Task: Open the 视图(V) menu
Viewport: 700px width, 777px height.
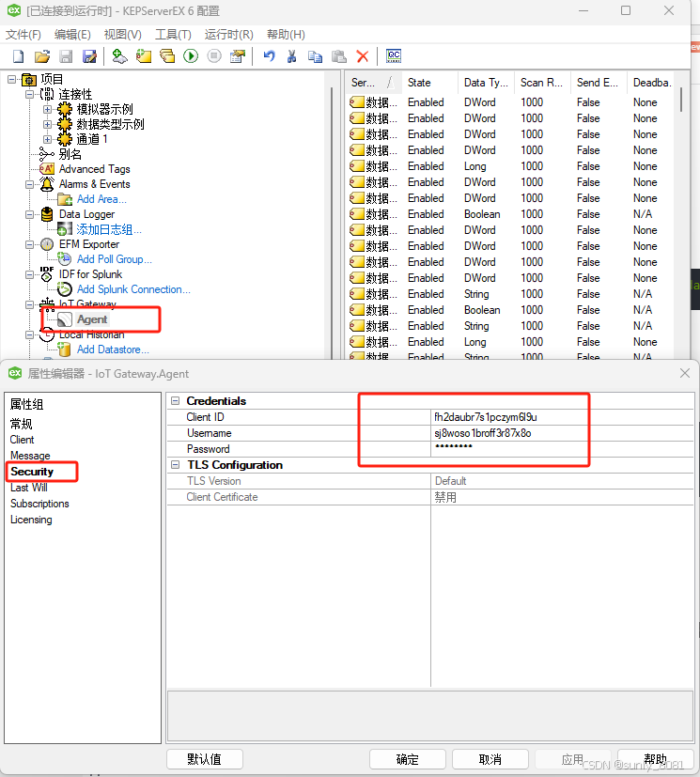Action: (x=122, y=34)
